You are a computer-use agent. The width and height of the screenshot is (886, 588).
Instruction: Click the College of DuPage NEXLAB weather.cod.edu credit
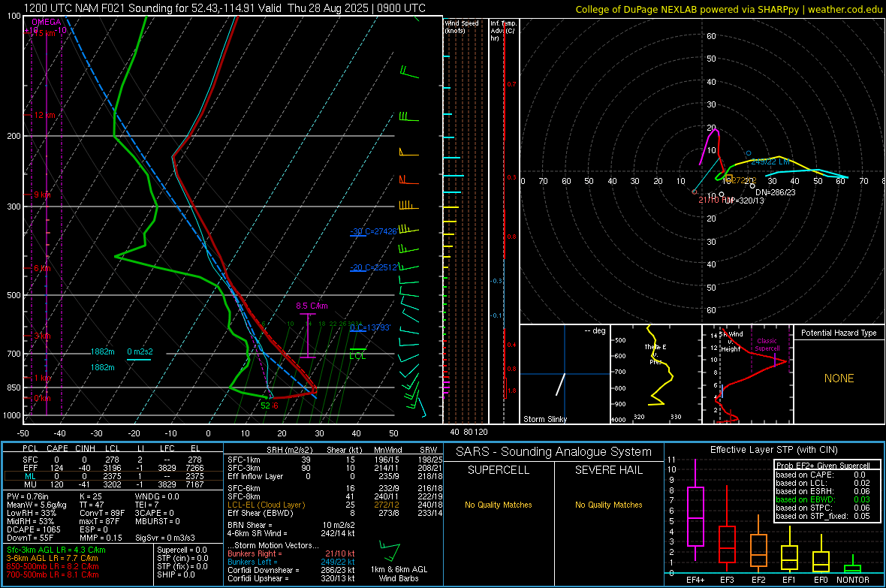tap(728, 9)
